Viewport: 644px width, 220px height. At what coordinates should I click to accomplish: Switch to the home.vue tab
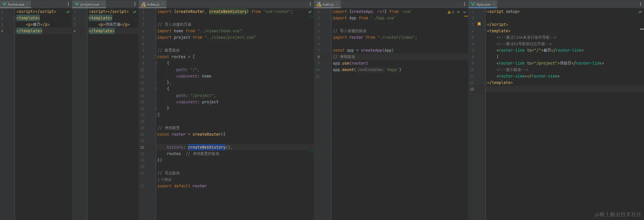tap(16, 4)
